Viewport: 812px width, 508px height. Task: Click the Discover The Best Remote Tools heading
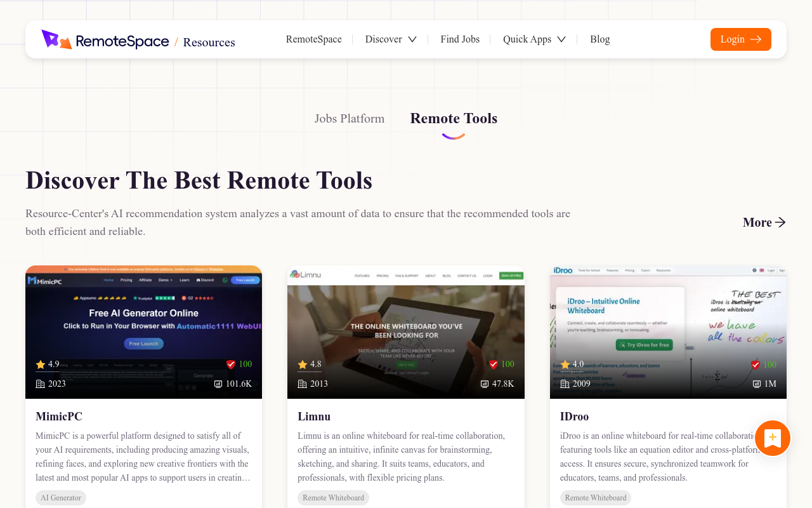pos(199,180)
